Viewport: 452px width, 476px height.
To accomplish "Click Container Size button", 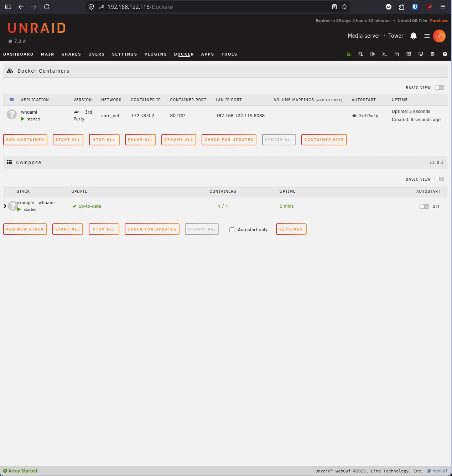I will 324,140.
